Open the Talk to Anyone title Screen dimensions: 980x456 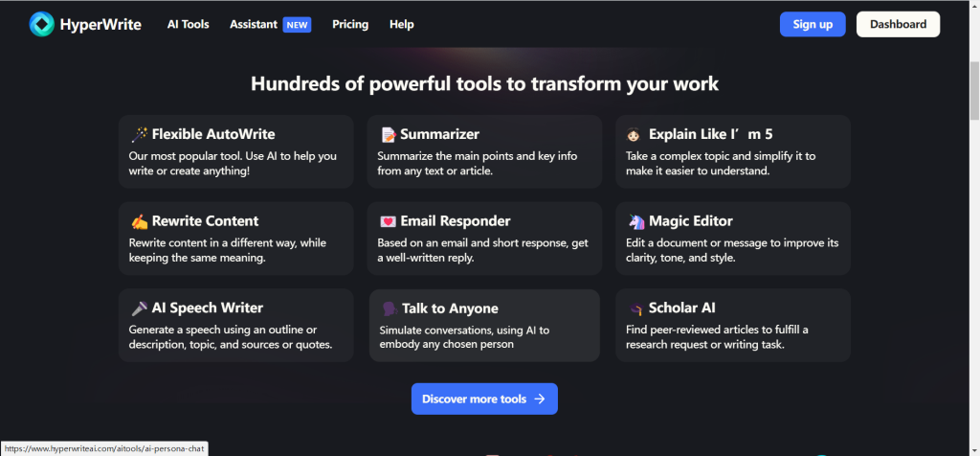tap(450, 309)
